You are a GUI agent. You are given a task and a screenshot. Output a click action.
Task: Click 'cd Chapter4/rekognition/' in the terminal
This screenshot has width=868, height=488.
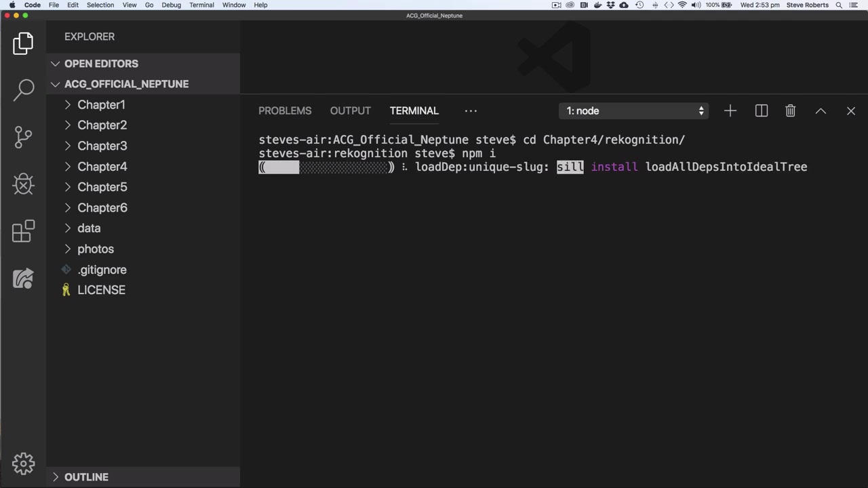pos(604,140)
